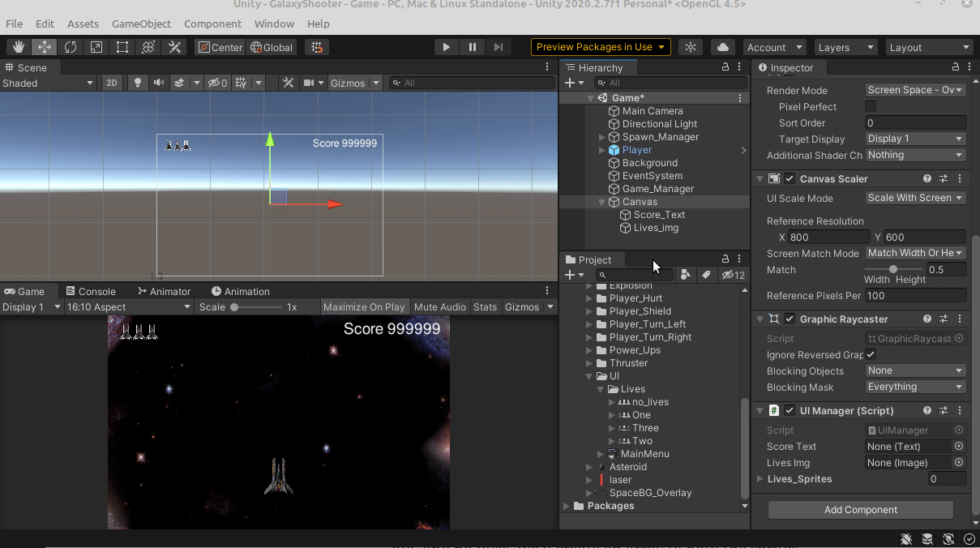Adjust the Game view Scale slider
This screenshot has width=980, height=548.
[255, 307]
